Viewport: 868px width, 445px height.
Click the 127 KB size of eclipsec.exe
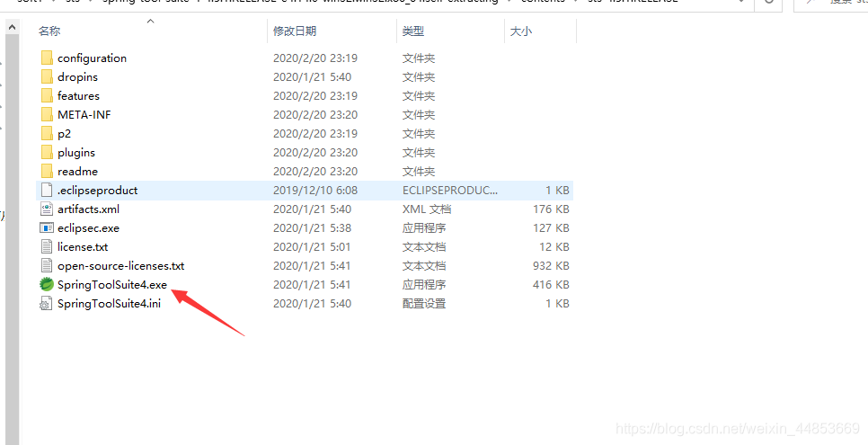tap(551, 227)
